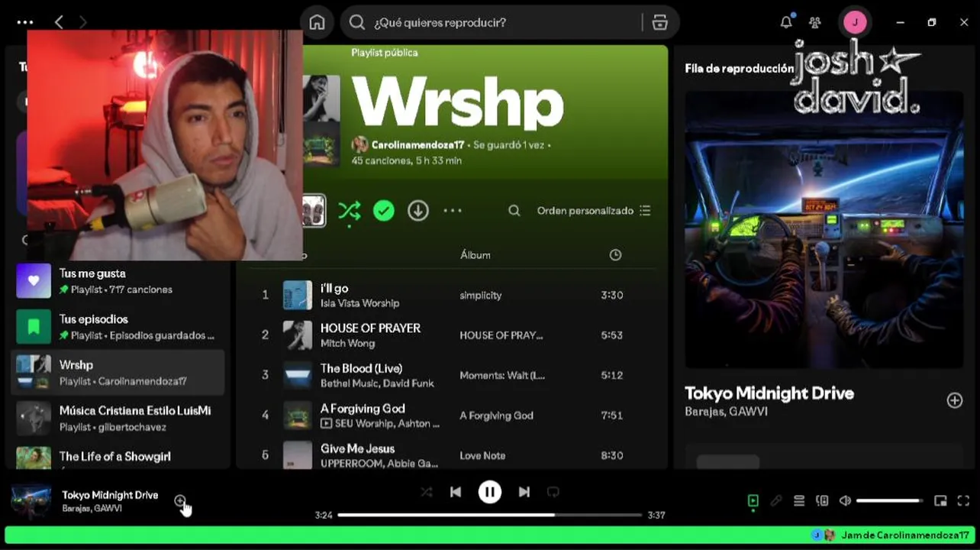
Task: Open Mitch Wong artist link
Action: tap(347, 343)
